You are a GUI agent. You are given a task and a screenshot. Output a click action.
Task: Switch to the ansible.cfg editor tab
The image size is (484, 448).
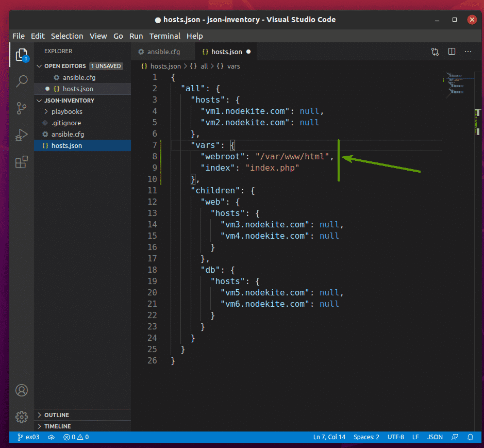pyautogui.click(x=163, y=52)
